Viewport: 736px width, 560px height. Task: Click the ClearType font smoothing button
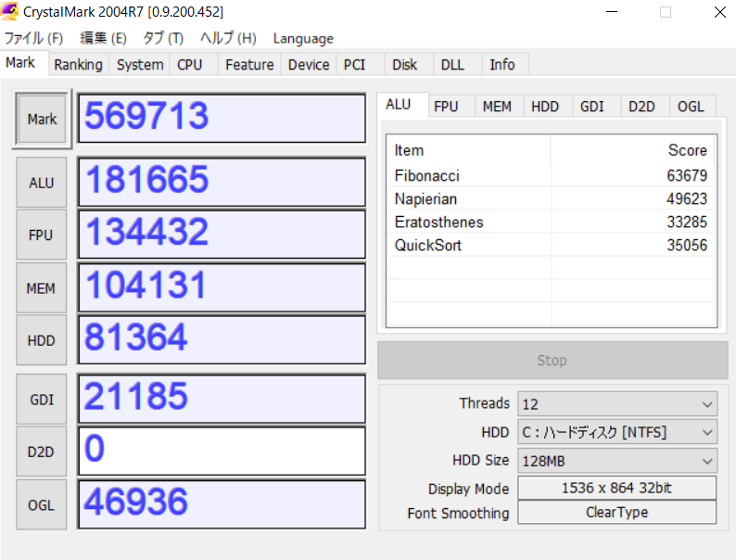(x=616, y=513)
